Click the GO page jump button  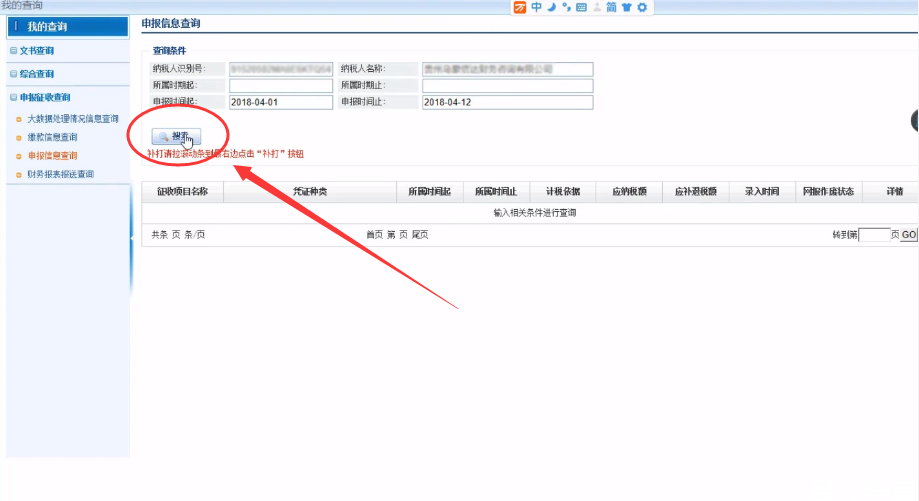908,235
